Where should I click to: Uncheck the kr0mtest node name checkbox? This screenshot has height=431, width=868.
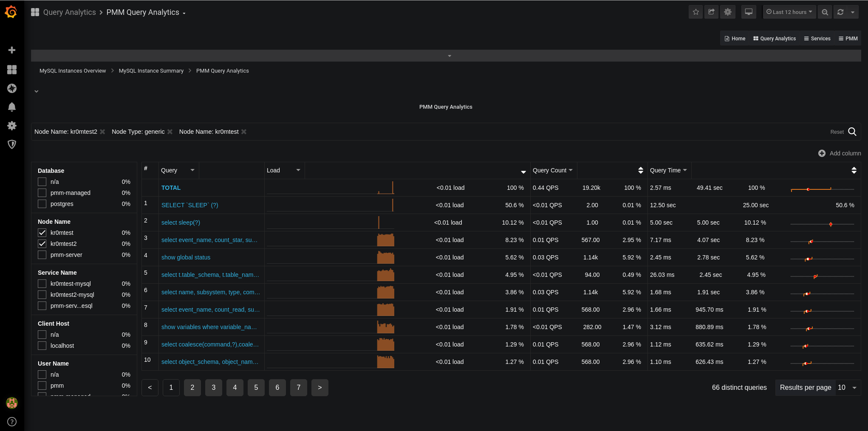click(42, 233)
